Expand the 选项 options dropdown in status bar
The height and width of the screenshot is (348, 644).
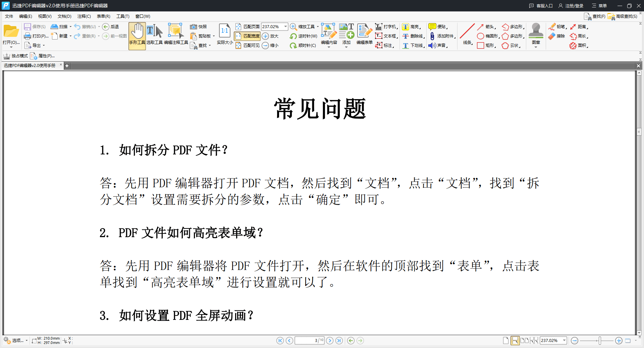(x=26, y=341)
